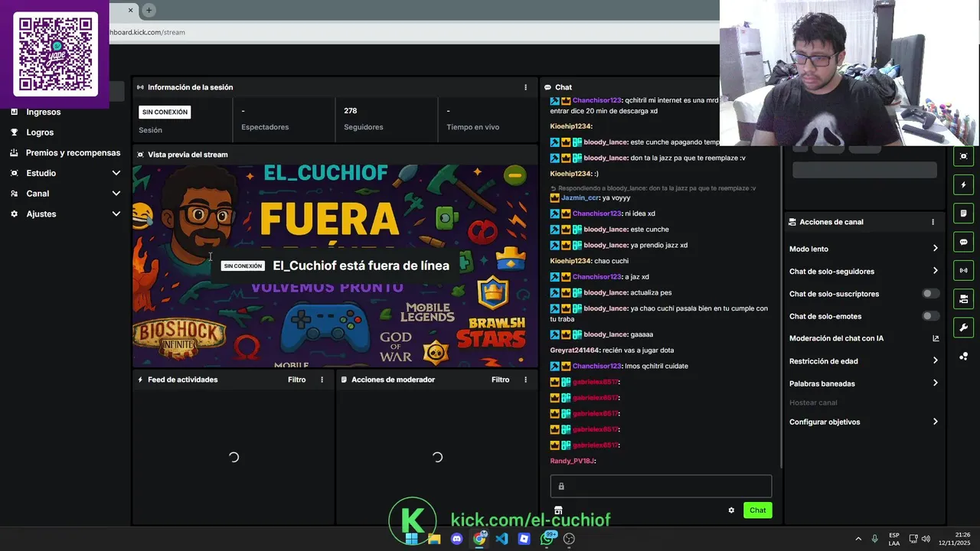This screenshot has width=980, height=551.
Task: Click username Jazmin_ccr in chat
Action: point(580,197)
